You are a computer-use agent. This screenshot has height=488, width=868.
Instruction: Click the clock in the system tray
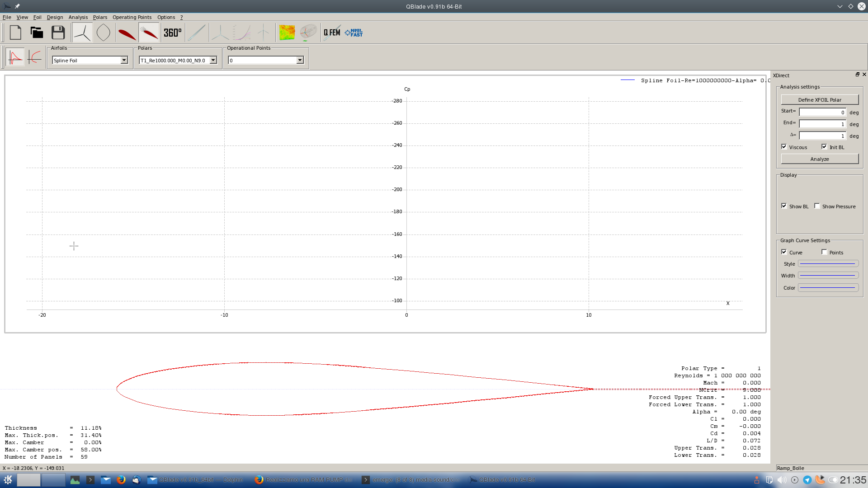(853, 480)
